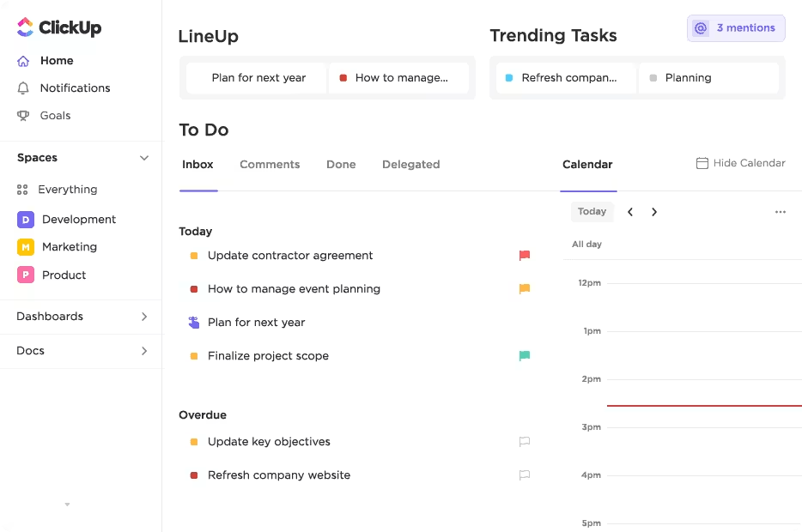
Task: Click the small sidebar scroll-down arrow
Action: (67, 505)
